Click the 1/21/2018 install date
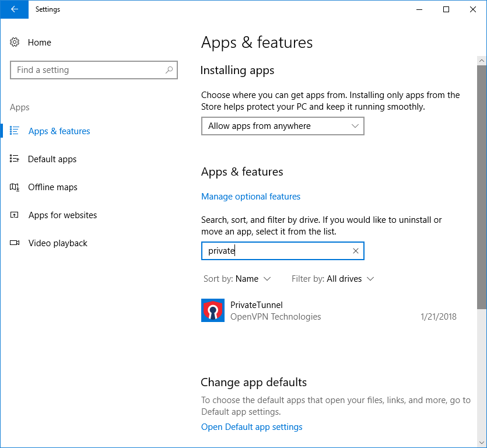Image resolution: width=487 pixels, height=448 pixels. tap(438, 317)
